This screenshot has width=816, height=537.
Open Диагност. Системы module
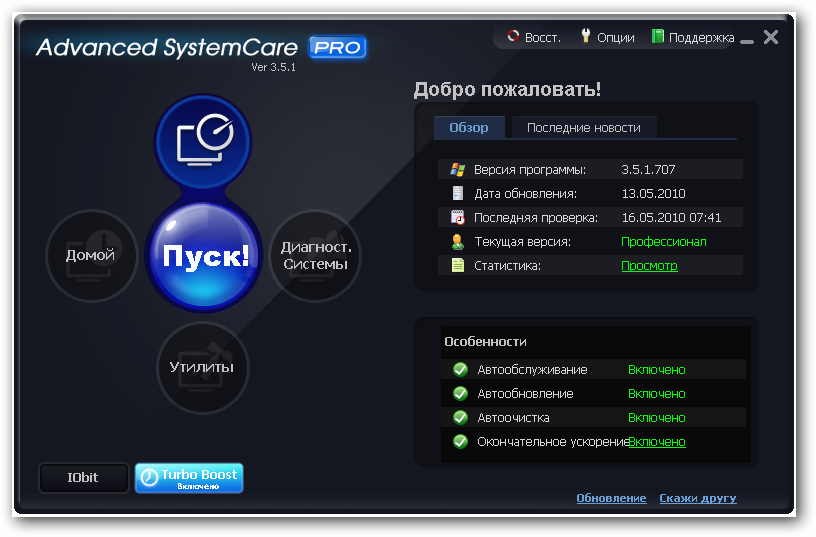click(x=315, y=255)
